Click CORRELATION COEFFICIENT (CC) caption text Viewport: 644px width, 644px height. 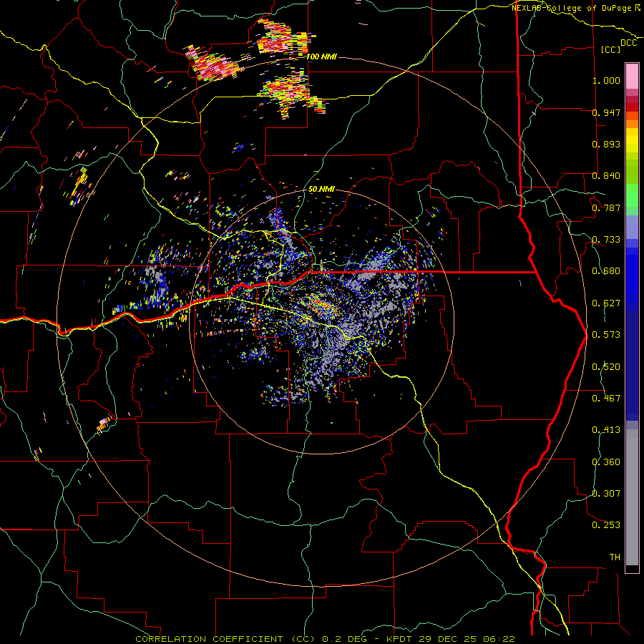coord(225,639)
